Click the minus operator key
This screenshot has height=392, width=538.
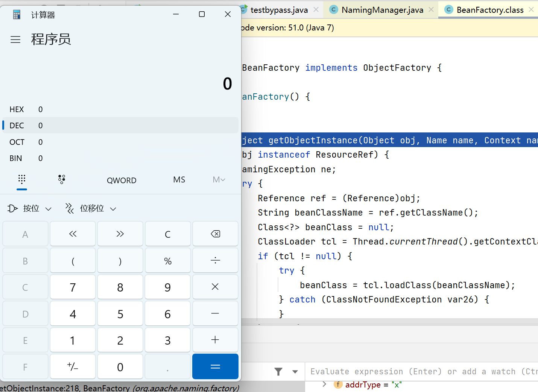click(x=215, y=313)
